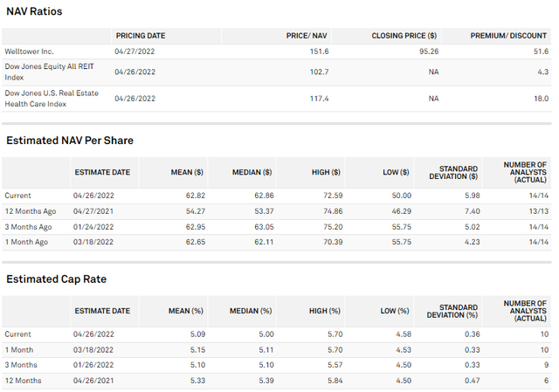Click REIT Index premium value 4.3

pos(543,72)
